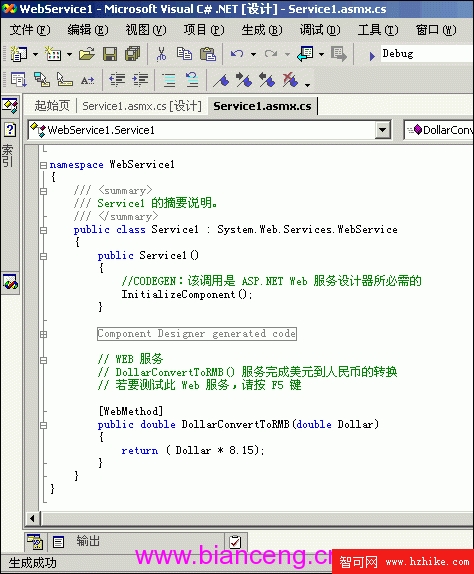
Task: Go to the next bookmark
Action: pos(244,79)
